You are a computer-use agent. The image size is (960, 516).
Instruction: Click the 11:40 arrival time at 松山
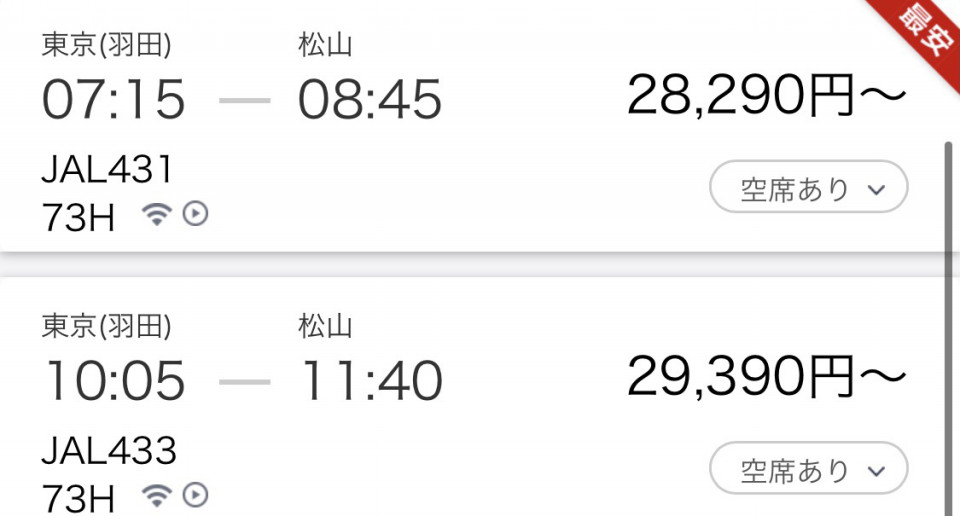372,381
